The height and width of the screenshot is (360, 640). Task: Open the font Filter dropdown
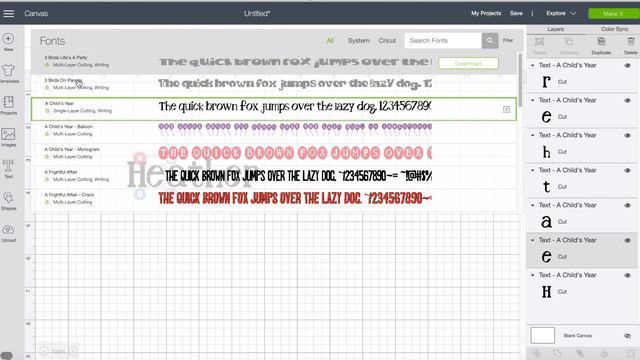(508, 40)
